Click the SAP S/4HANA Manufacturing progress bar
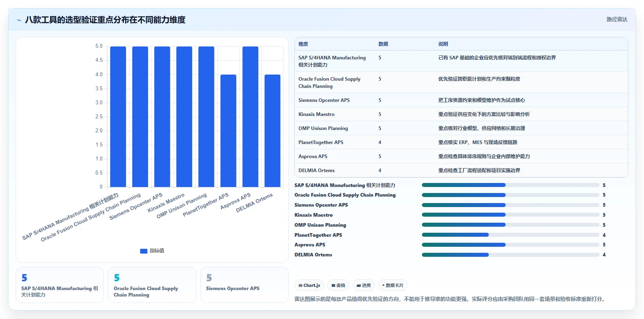Viewport: 644px width, 319px height. pyautogui.click(x=510, y=185)
